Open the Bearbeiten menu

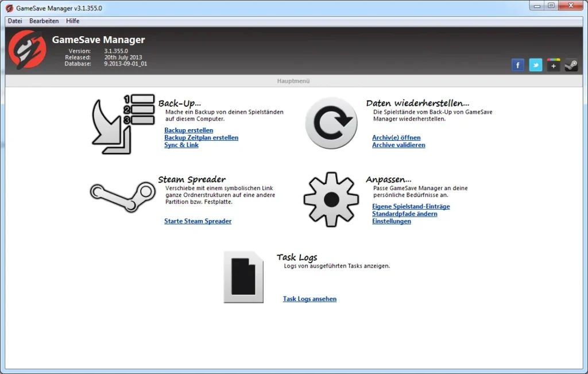(x=44, y=21)
